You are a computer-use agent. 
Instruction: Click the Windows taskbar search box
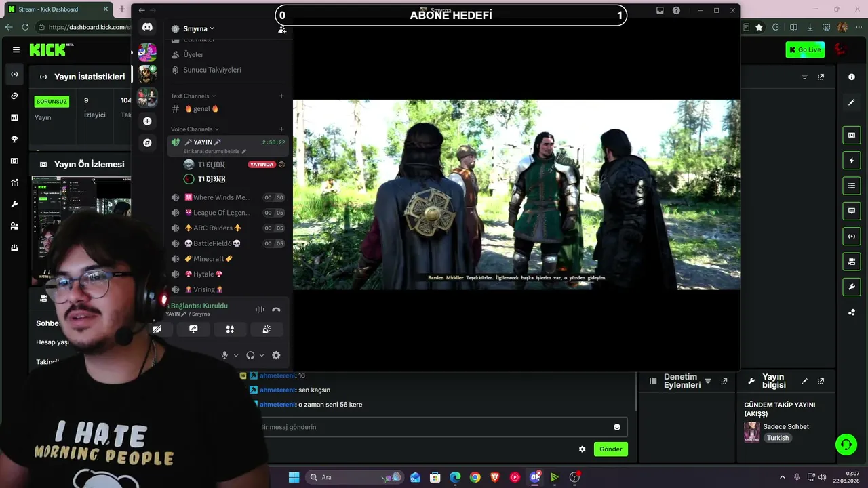point(354,477)
